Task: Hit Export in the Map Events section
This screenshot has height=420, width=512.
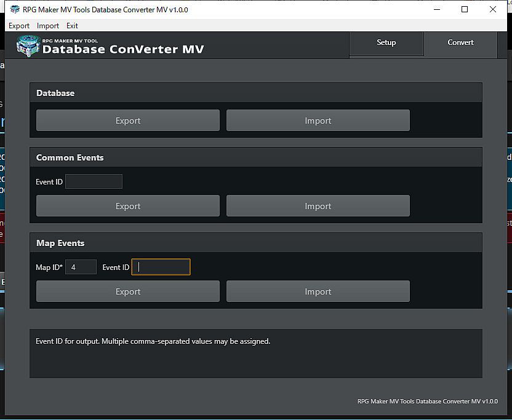Action: coord(128,291)
